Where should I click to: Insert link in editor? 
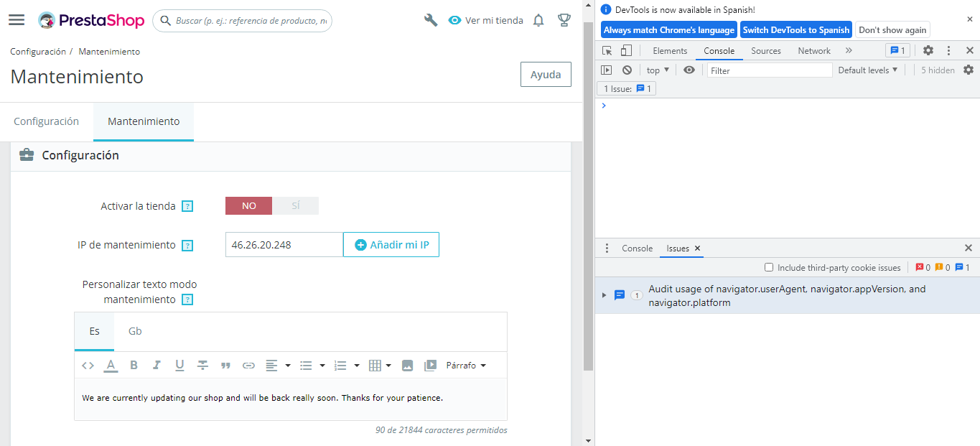click(248, 366)
